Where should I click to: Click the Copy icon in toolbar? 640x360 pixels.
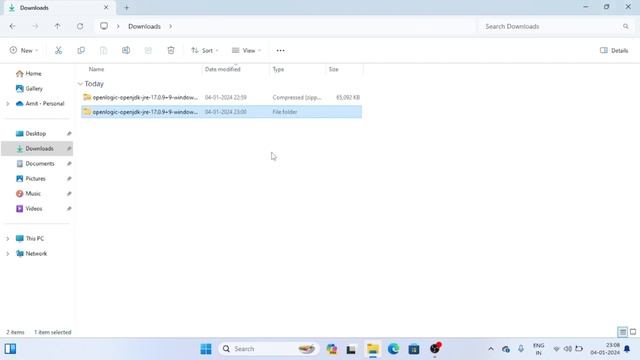pyautogui.click(x=81, y=50)
